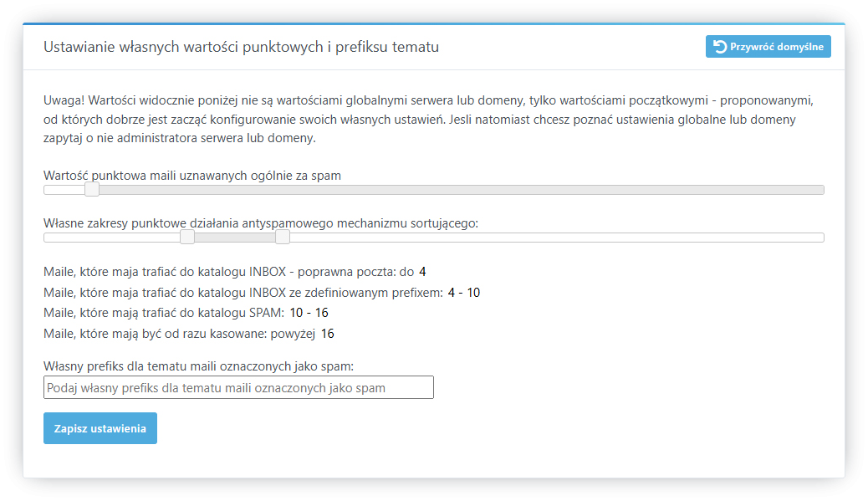Select the left handle of the range slider
This screenshot has width=868, height=501.
pos(187,238)
